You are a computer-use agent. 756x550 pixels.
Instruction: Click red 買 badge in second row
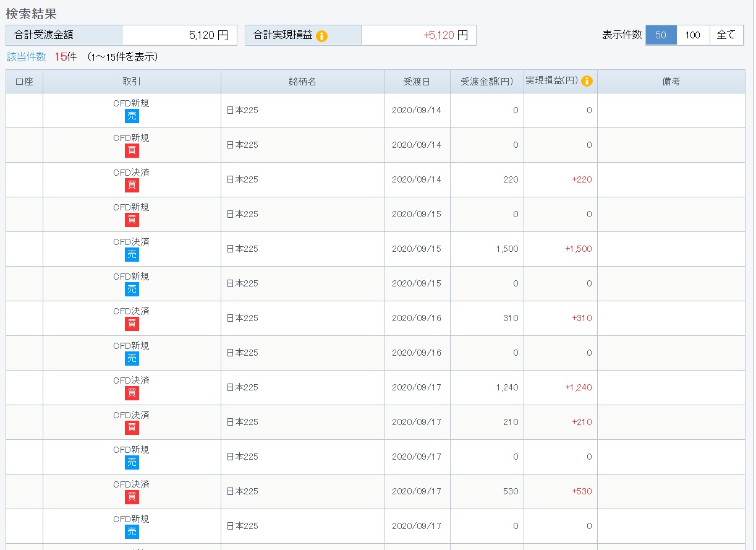(132, 151)
